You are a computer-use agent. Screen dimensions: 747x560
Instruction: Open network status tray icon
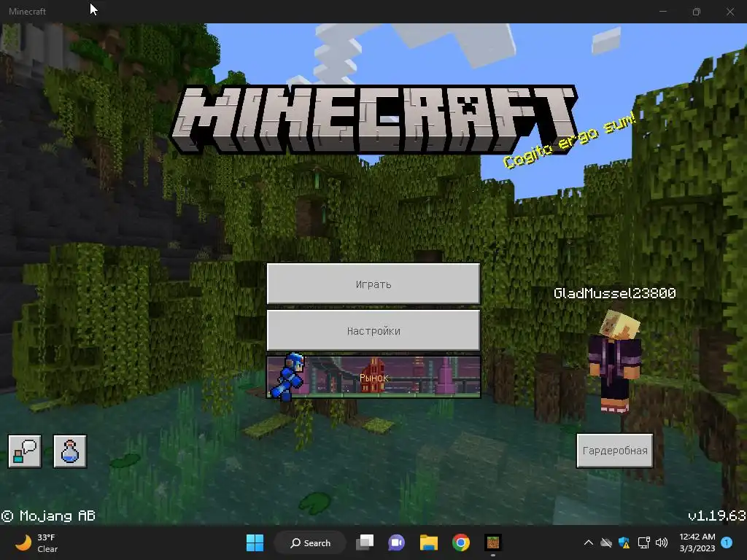point(643,542)
